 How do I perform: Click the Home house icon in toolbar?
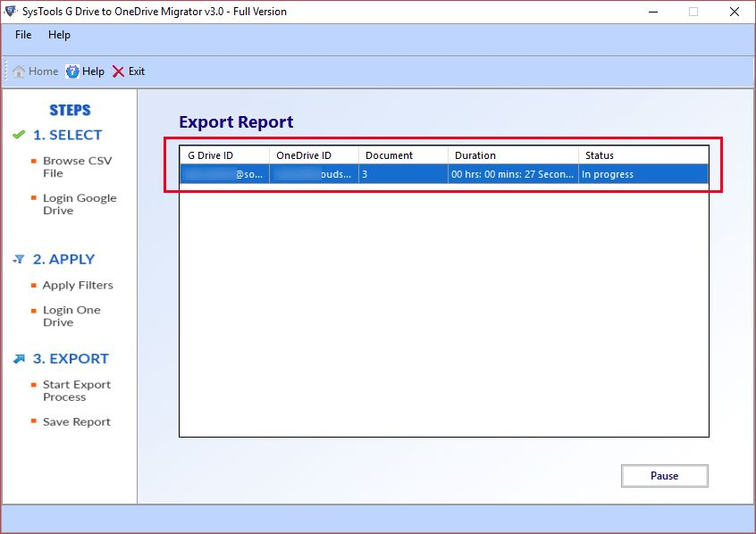tap(19, 71)
